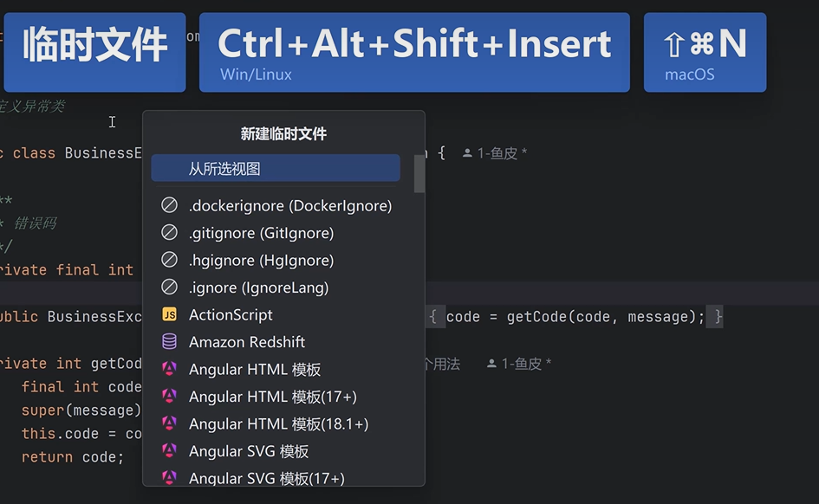Click the .ignore IgnoreLang icon
819x504 pixels.
tap(169, 288)
